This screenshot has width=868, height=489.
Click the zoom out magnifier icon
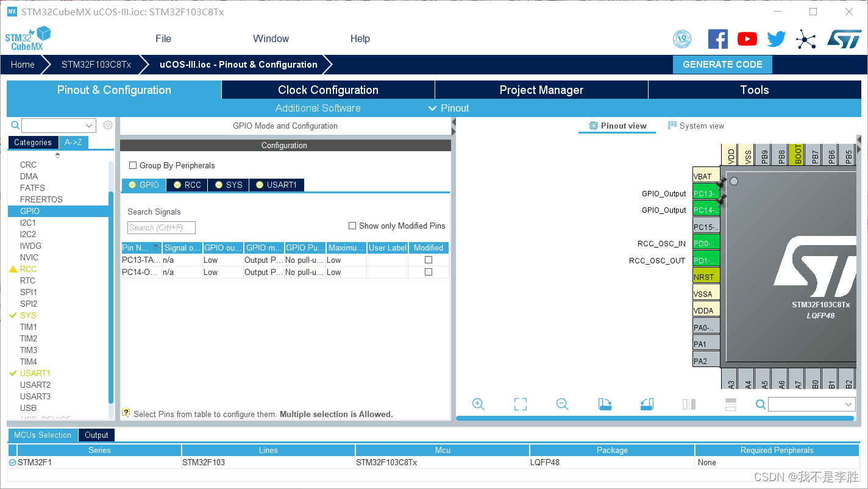[x=563, y=404]
